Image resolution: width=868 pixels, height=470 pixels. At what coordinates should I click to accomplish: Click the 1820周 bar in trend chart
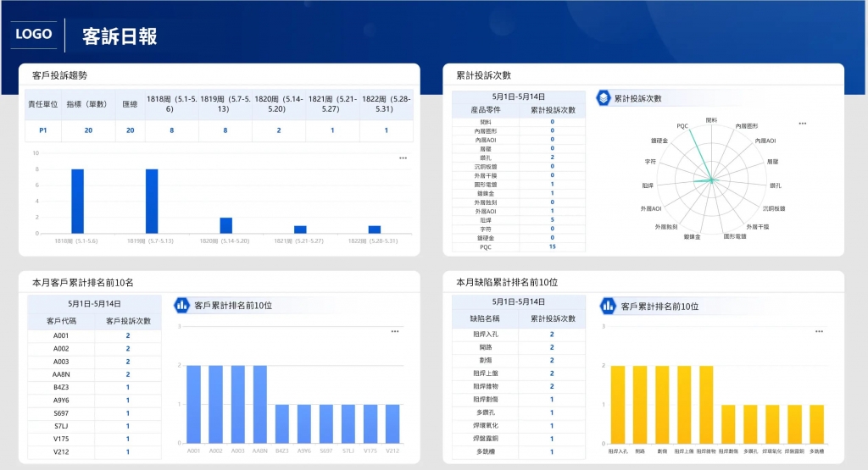(x=225, y=225)
